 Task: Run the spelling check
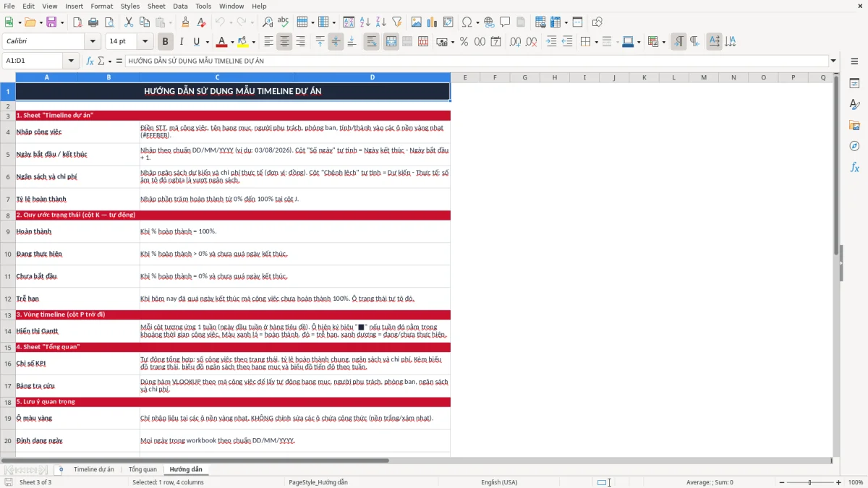pos(283,22)
